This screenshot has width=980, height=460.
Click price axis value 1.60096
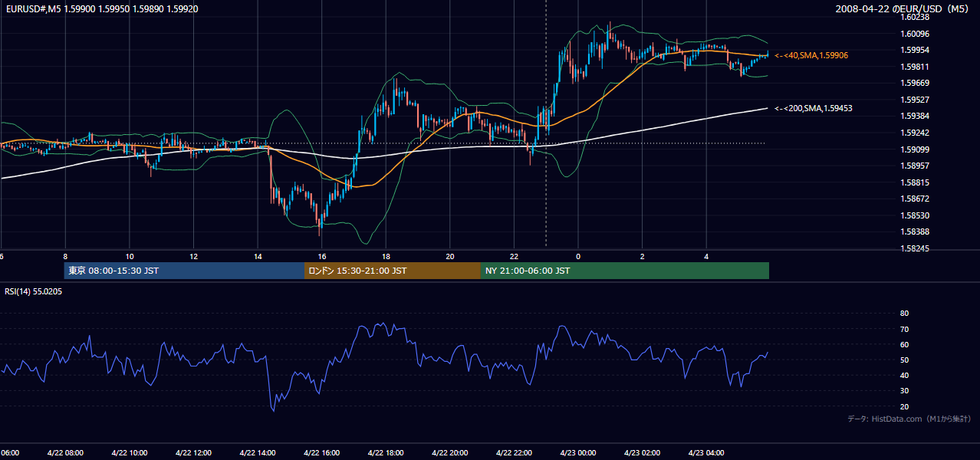click(915, 34)
